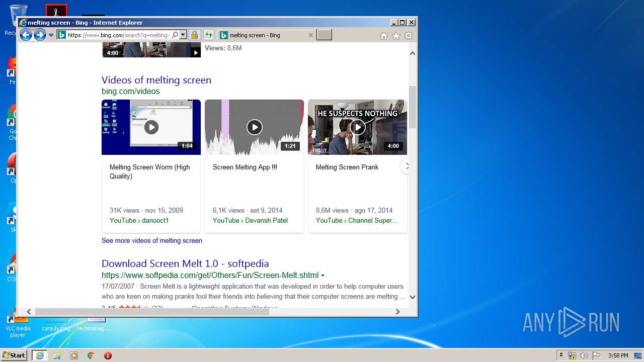The width and height of the screenshot is (644, 362).
Task: Open media player taskbar icon
Action: click(74, 355)
